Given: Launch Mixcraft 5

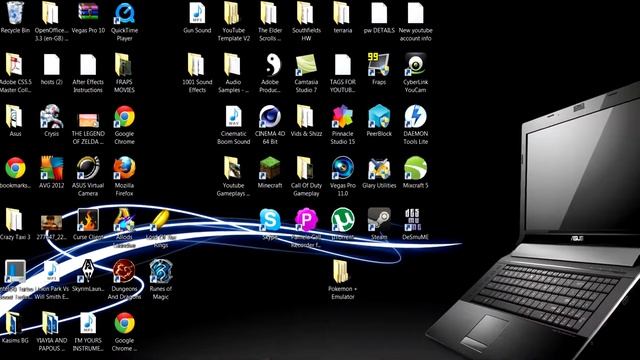Looking at the screenshot, I should 415,168.
